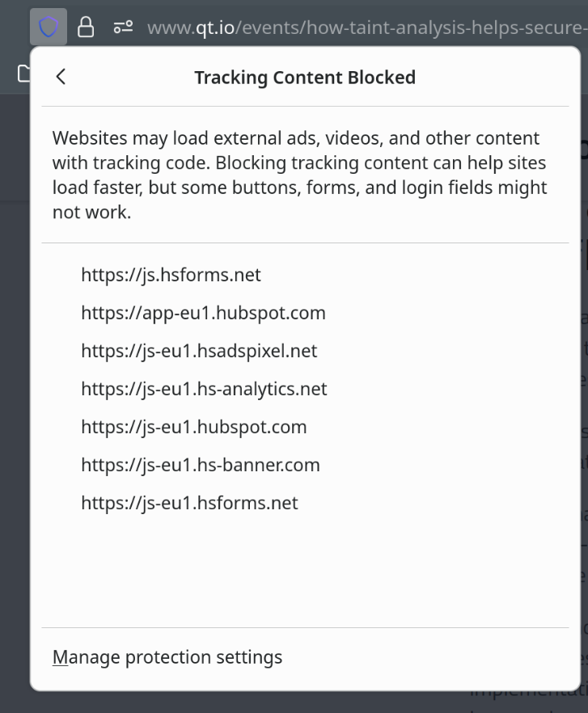
Task: Click the partially hidden bookmarks folder icon
Action: coord(23,74)
